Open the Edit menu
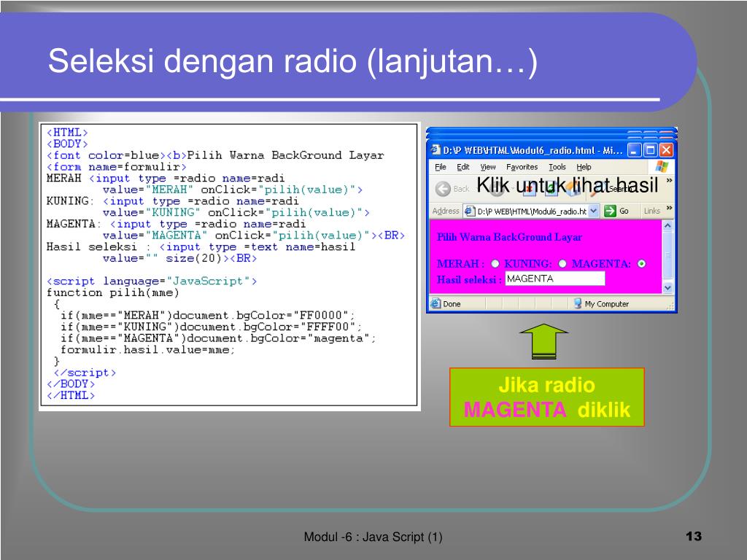 click(x=463, y=167)
